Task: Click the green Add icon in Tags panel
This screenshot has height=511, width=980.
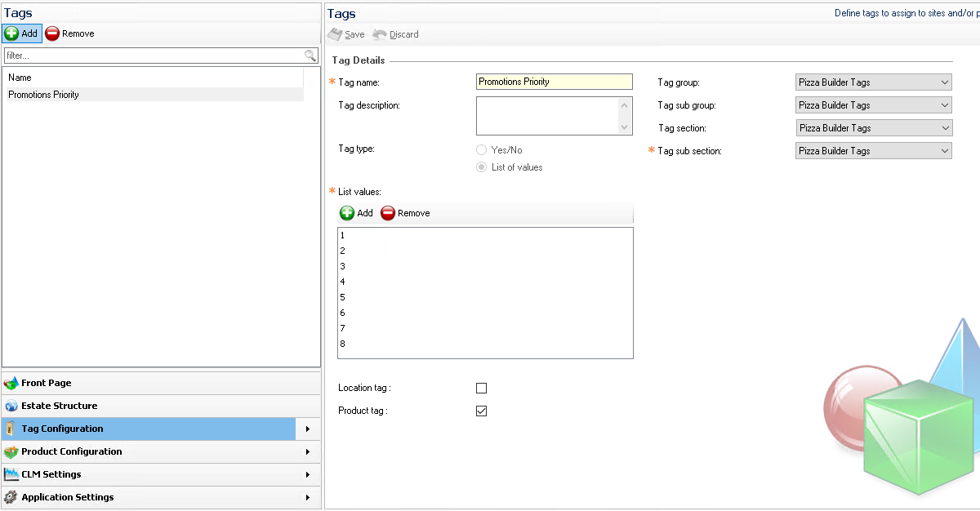Action: tap(11, 33)
